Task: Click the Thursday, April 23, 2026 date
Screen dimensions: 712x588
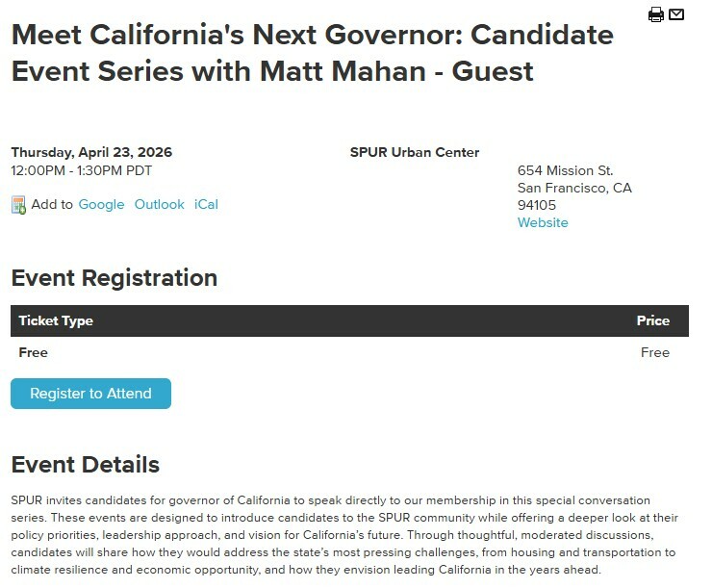Action: pos(91,152)
